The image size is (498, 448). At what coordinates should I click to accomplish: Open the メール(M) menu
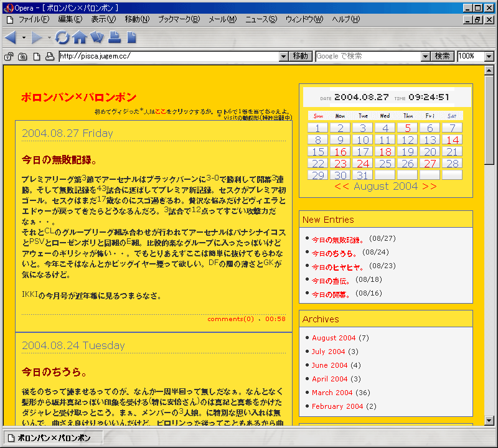pos(223,19)
